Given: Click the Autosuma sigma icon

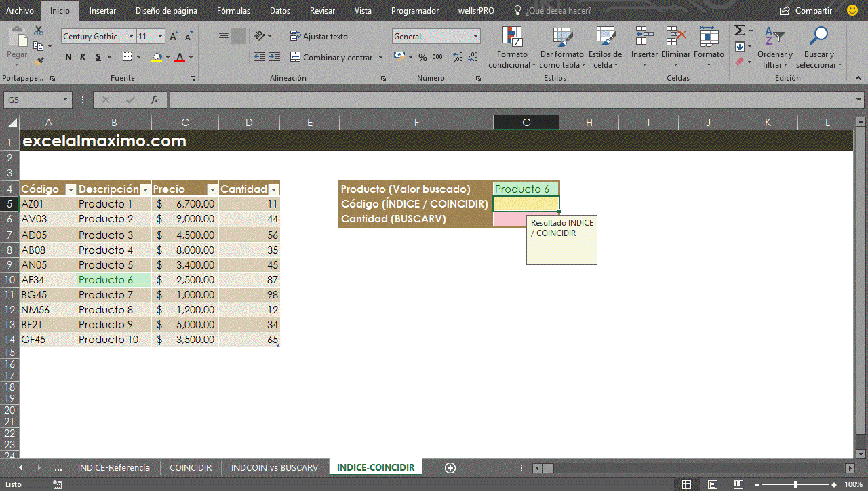Looking at the screenshot, I should click(738, 30).
